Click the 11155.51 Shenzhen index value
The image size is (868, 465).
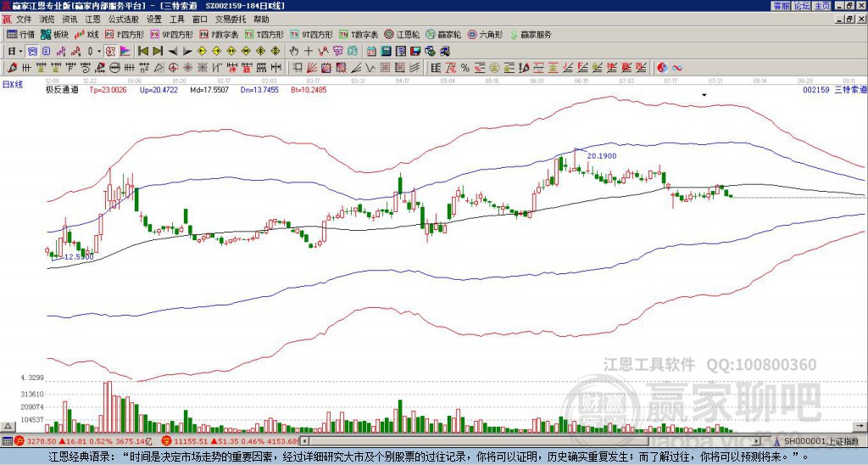point(192,441)
